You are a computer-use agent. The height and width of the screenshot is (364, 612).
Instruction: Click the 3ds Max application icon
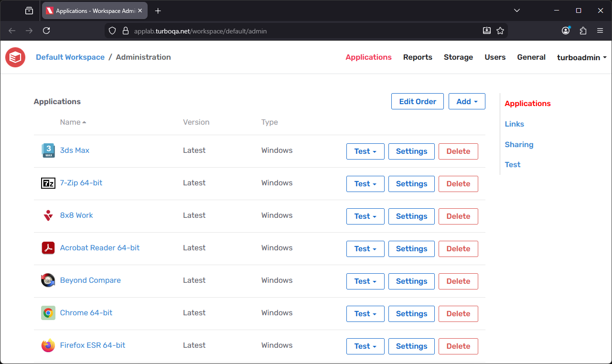click(48, 150)
